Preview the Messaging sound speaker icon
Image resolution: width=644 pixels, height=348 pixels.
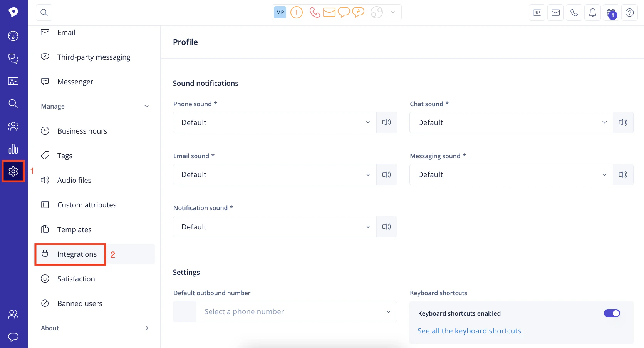pos(623,175)
